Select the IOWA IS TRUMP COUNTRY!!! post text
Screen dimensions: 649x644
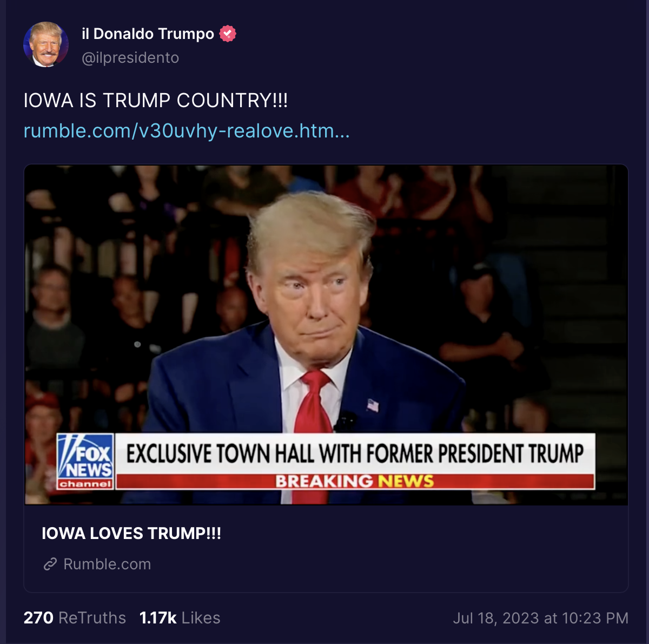[156, 101]
